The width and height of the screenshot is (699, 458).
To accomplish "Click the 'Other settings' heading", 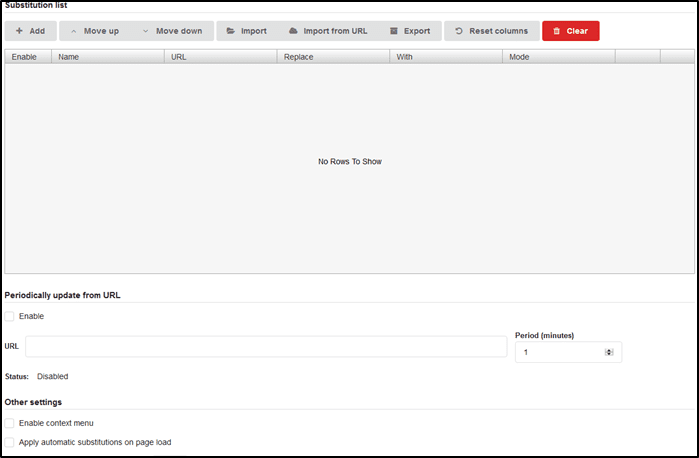I will [x=33, y=402].
